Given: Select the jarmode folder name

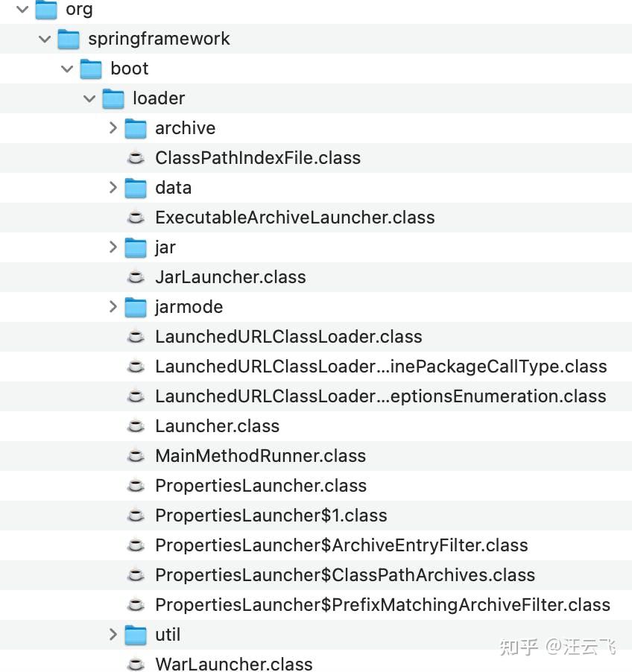Looking at the screenshot, I should point(189,307).
